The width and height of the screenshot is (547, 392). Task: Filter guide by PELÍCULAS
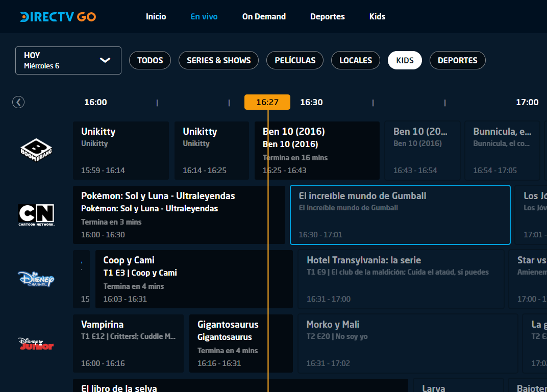coord(295,60)
